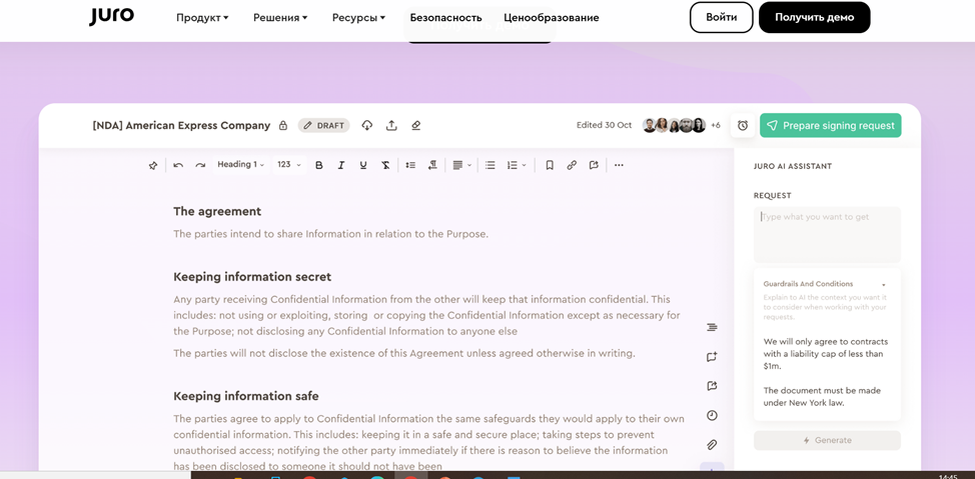
Task: Click the share comment icon in toolbar
Action: [594, 165]
